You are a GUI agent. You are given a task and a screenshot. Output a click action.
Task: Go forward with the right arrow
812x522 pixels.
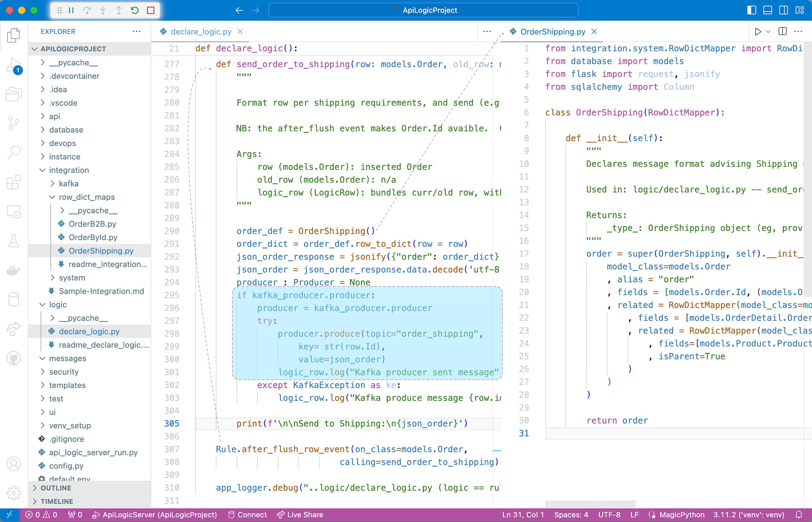(255, 10)
